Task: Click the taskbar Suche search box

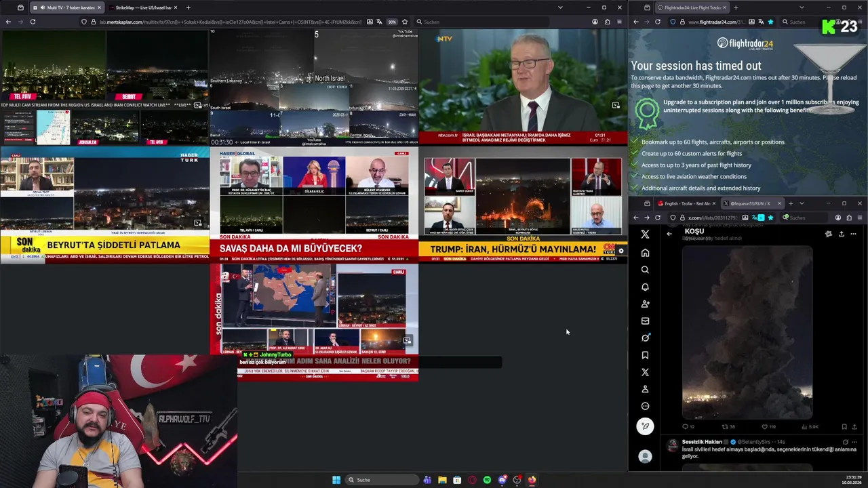Action: click(x=381, y=480)
